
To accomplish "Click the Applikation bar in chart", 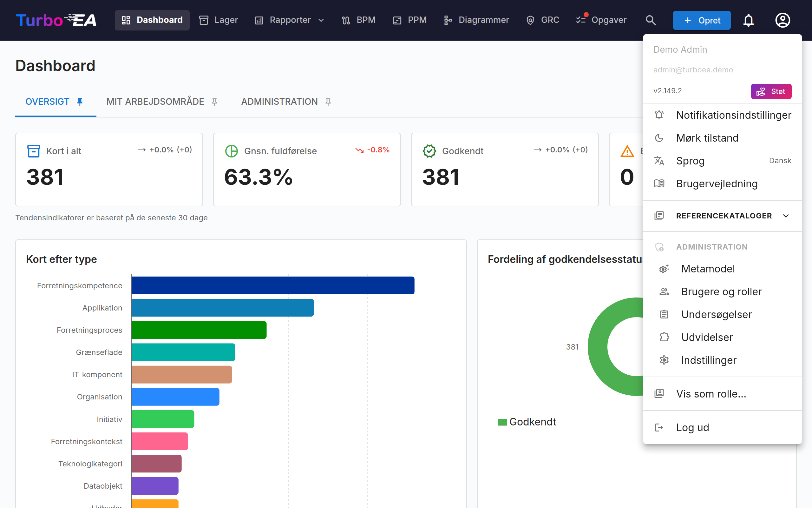I will (222, 308).
